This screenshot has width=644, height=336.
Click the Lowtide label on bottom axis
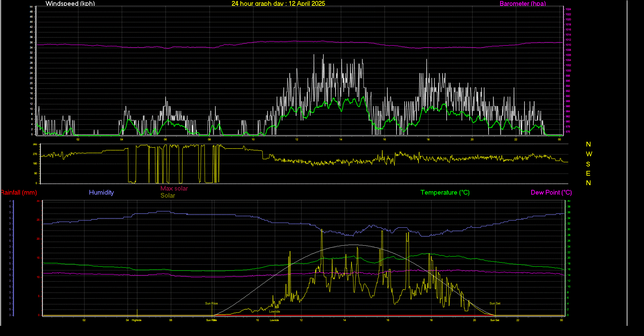tap(274, 320)
